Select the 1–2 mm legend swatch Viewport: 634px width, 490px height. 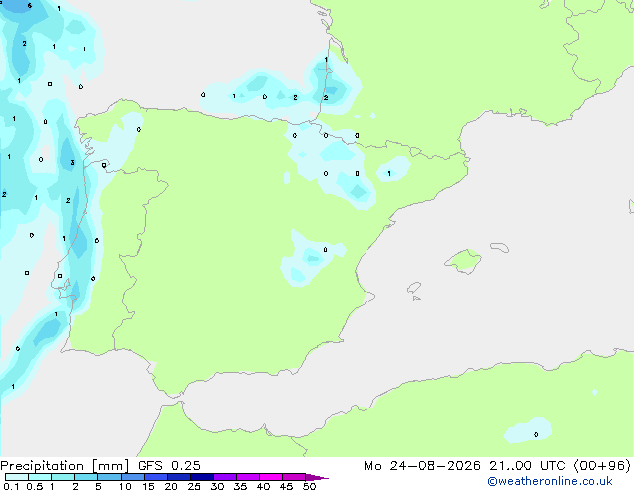(63, 477)
